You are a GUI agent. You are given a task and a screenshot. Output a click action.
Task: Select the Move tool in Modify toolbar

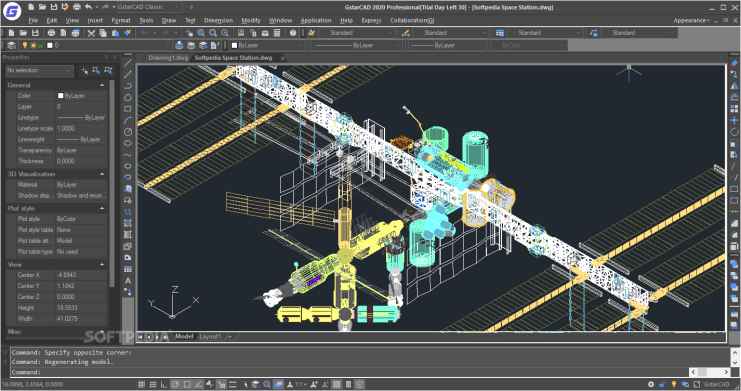click(734, 120)
